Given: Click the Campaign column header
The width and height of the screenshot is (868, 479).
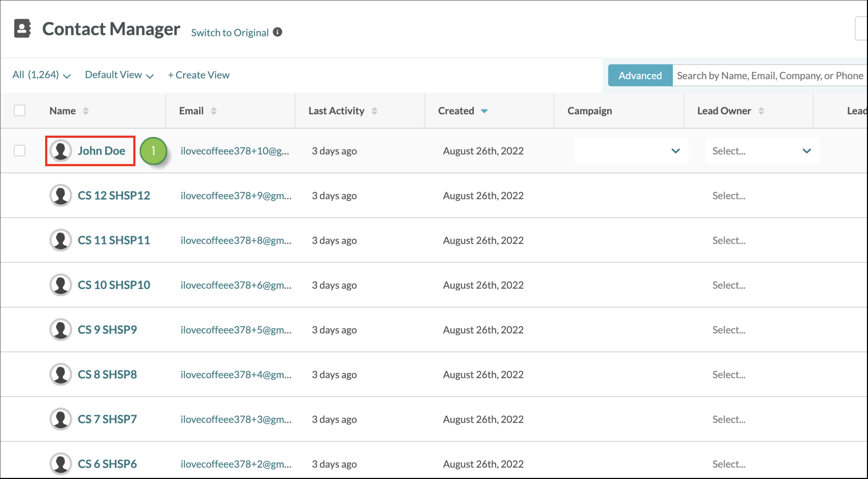Looking at the screenshot, I should pyautogui.click(x=590, y=111).
